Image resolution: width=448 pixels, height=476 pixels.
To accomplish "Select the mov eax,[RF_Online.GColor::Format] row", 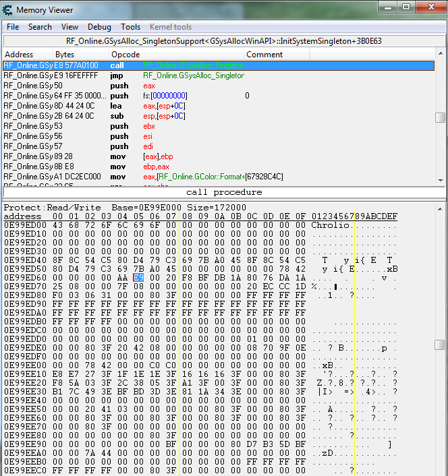I will pyautogui.click(x=219, y=177).
